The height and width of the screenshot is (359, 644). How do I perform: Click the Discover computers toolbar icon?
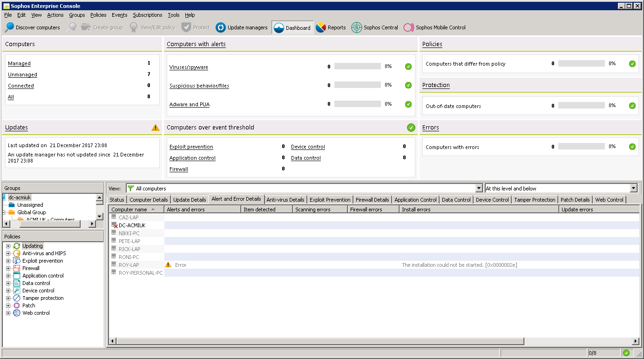click(x=9, y=27)
